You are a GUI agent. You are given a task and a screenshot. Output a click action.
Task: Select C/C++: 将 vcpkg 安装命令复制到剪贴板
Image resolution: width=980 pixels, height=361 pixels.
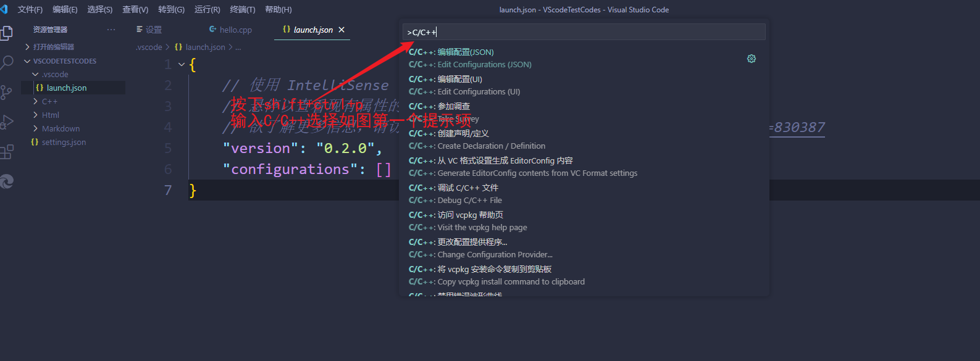click(584, 275)
